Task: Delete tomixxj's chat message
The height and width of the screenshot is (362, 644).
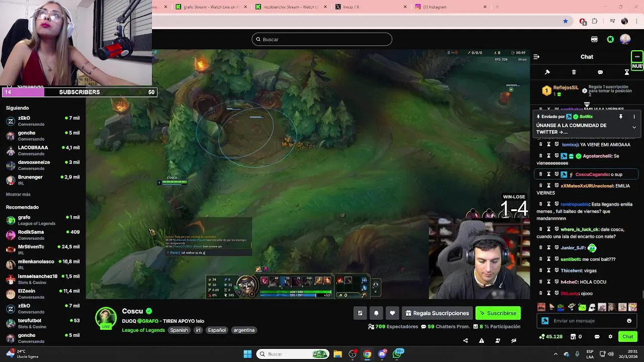Action: [541, 144]
